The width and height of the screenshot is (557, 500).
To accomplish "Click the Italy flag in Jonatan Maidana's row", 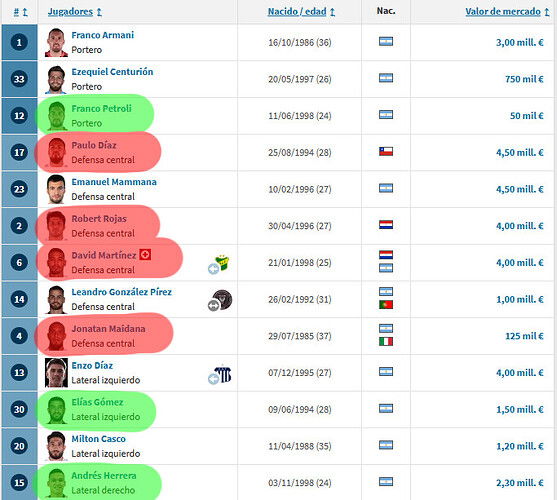I will 386,342.
